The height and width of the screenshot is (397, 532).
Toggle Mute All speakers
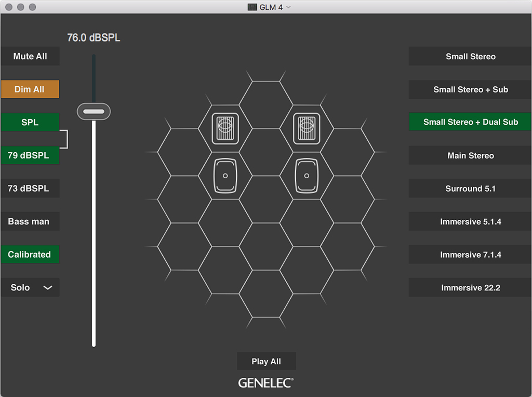tap(30, 56)
